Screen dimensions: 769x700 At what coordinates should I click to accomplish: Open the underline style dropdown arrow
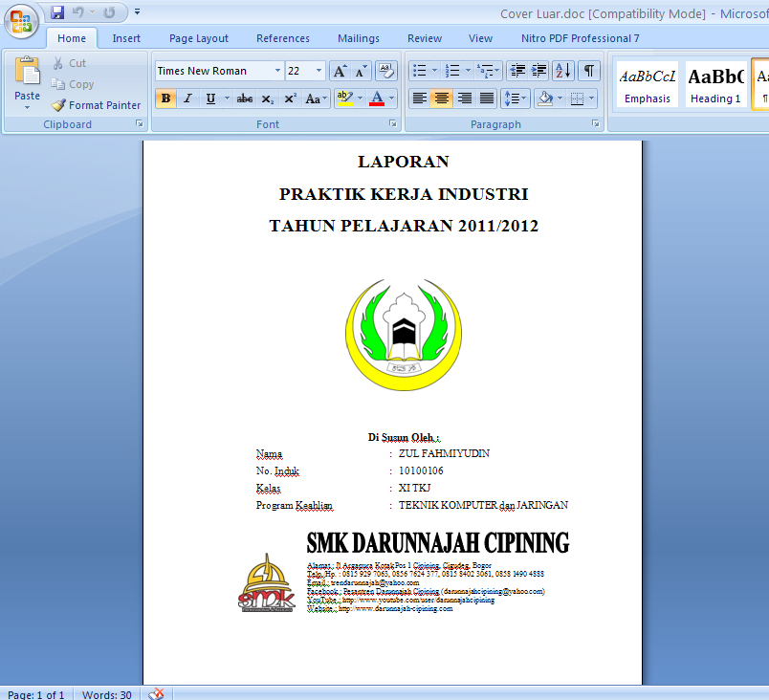tap(227, 98)
